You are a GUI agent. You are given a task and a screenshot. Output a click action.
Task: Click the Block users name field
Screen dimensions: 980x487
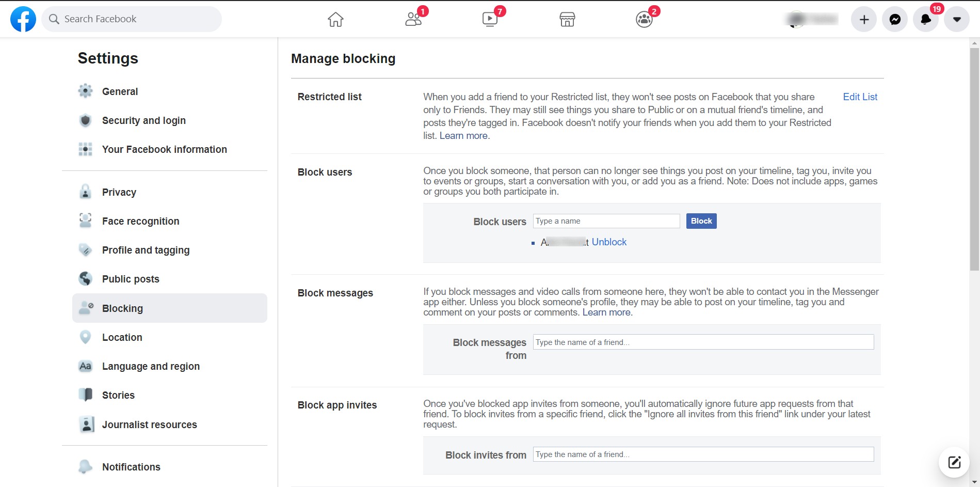pyautogui.click(x=606, y=221)
